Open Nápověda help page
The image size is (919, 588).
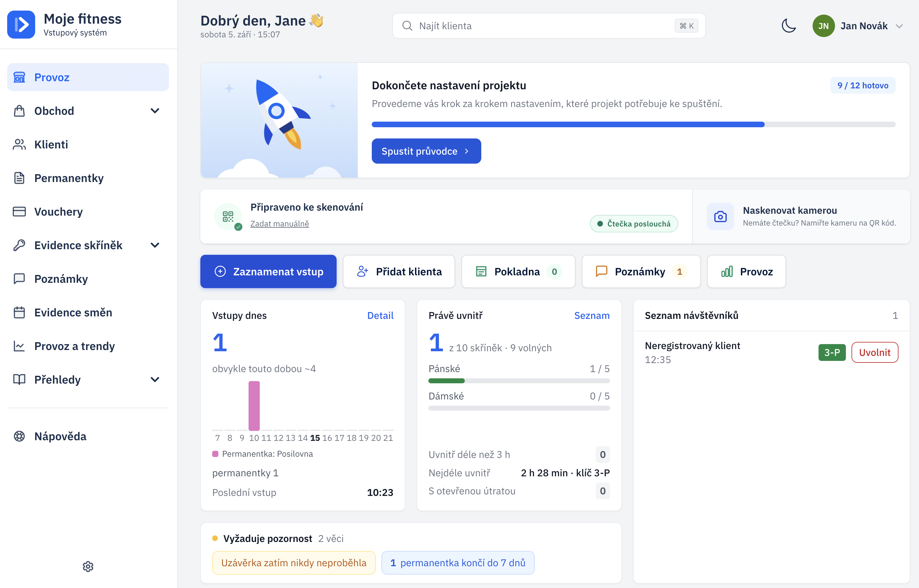[88, 436]
